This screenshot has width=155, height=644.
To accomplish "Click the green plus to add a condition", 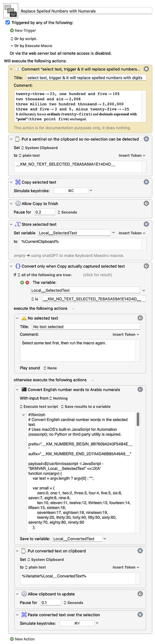I will [x=22, y=282].
